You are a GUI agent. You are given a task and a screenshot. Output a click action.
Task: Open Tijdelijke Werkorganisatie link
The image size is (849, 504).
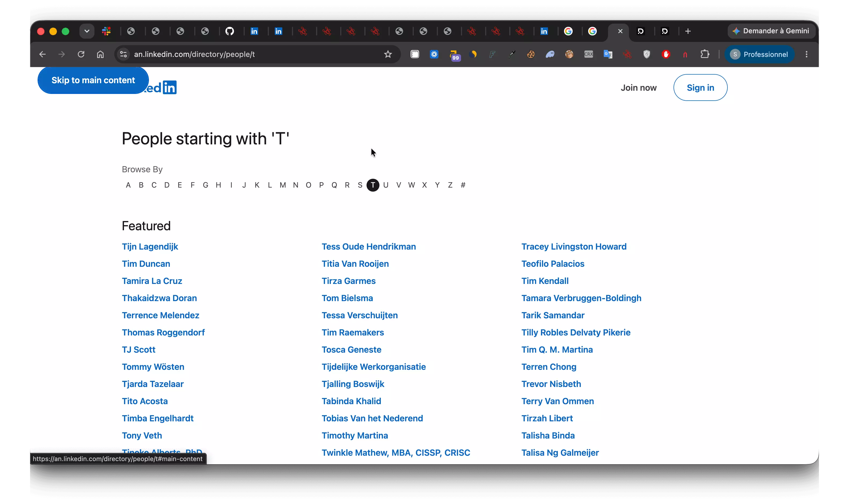point(374,367)
